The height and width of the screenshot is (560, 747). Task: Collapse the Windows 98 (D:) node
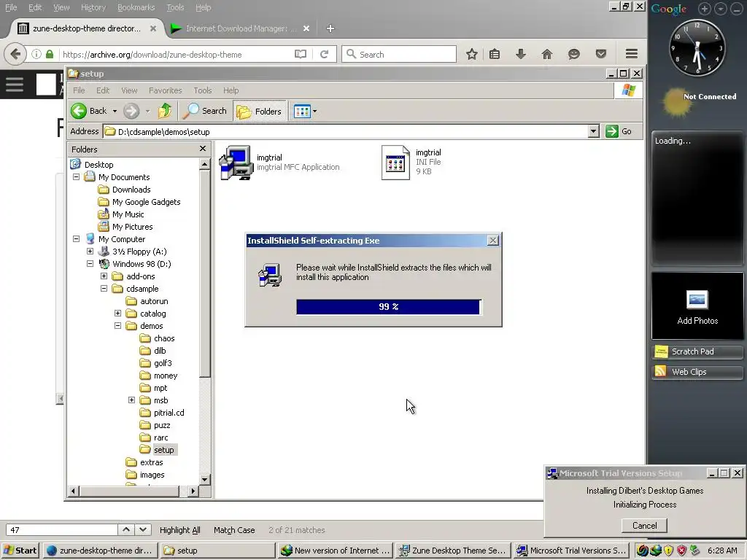click(x=90, y=263)
